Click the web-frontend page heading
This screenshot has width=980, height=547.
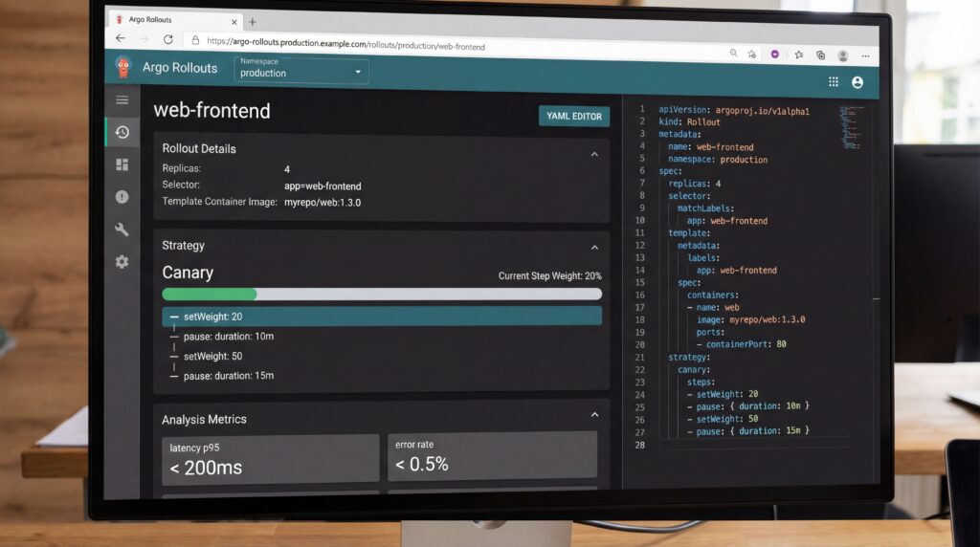tap(212, 111)
